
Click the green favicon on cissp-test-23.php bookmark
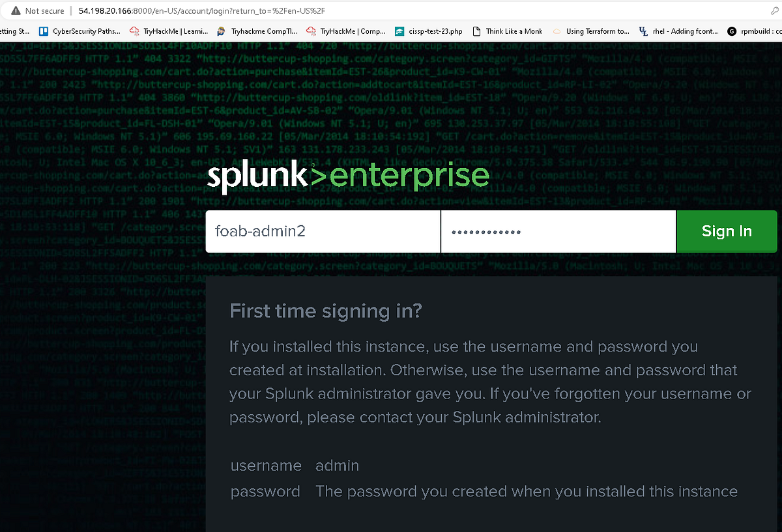(x=398, y=31)
